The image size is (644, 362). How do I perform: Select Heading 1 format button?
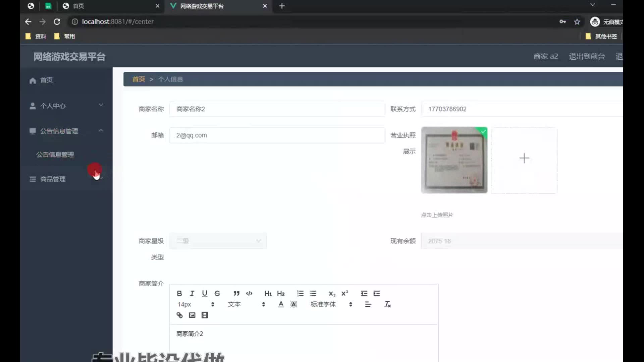click(x=268, y=294)
